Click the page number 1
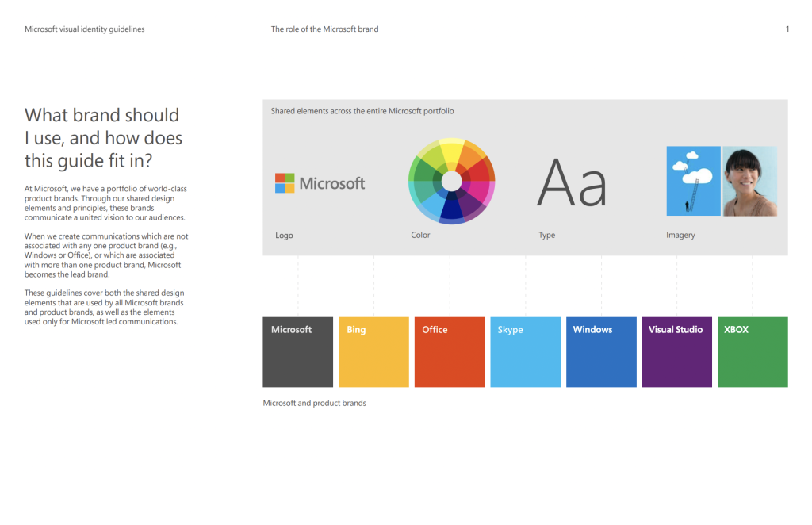Image resolution: width=812 pixels, height=525 pixels. tap(787, 29)
